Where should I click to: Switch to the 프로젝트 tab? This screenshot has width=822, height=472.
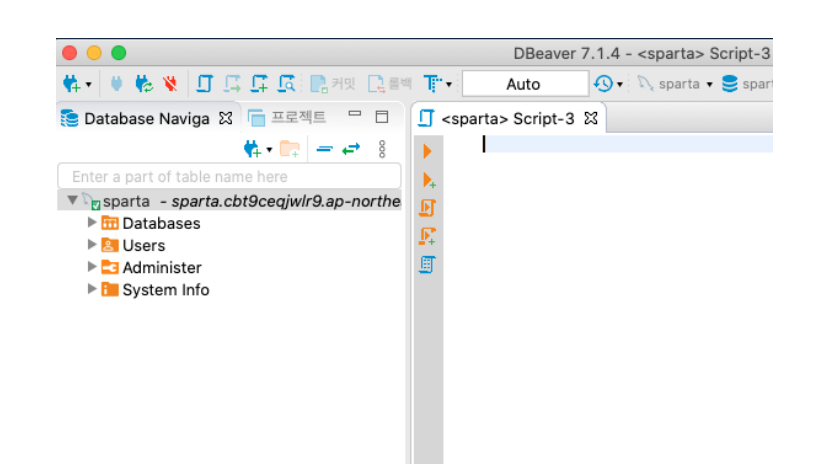pyautogui.click(x=287, y=117)
